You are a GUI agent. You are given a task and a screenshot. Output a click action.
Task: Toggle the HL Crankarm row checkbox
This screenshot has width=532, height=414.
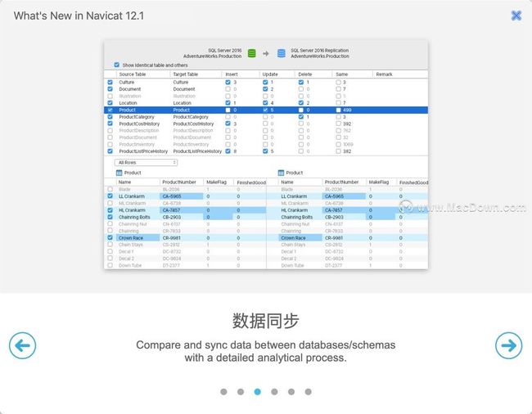(110, 210)
